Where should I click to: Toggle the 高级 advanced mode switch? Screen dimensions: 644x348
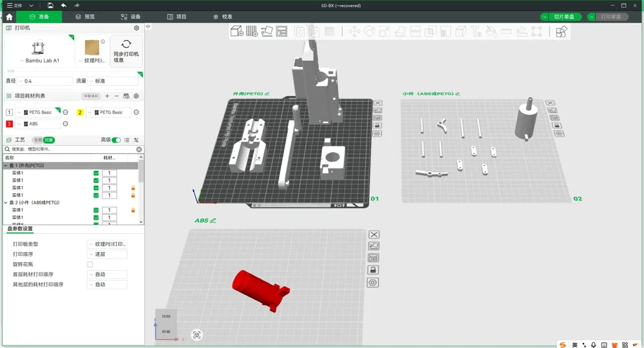click(x=116, y=140)
